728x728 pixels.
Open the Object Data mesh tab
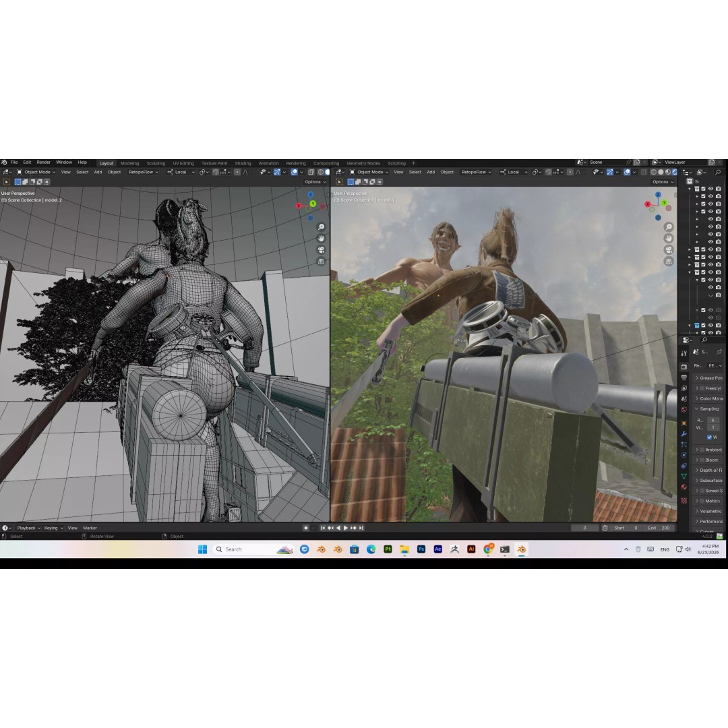[684, 475]
